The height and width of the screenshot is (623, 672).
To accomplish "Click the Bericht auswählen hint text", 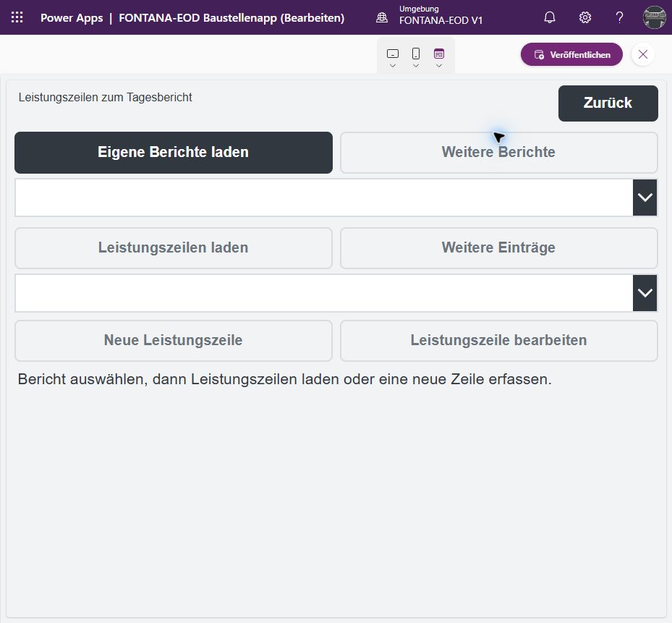I will click(284, 379).
